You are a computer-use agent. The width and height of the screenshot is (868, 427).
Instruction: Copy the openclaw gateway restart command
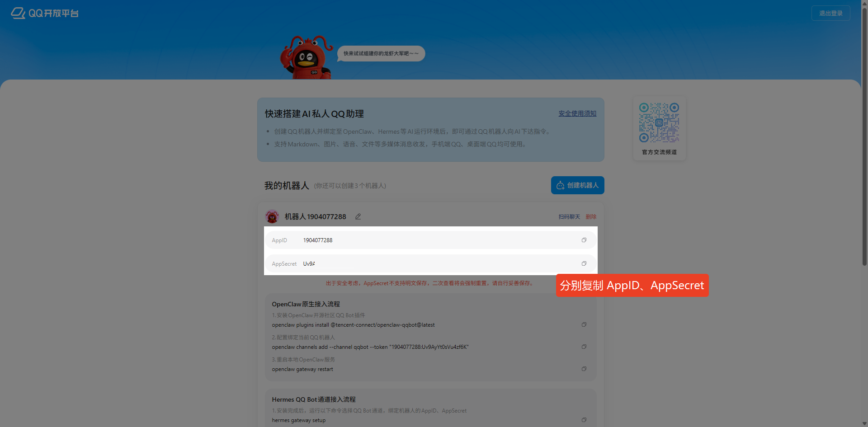(584, 369)
